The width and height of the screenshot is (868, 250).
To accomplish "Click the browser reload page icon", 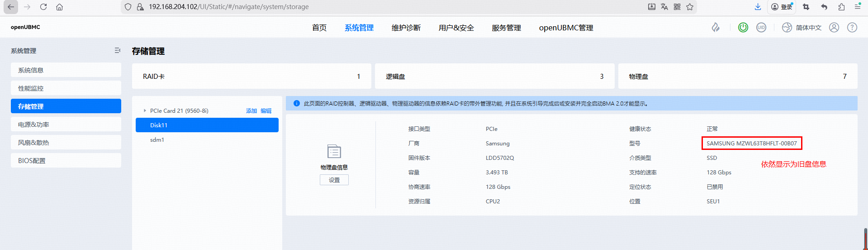I will [x=43, y=7].
